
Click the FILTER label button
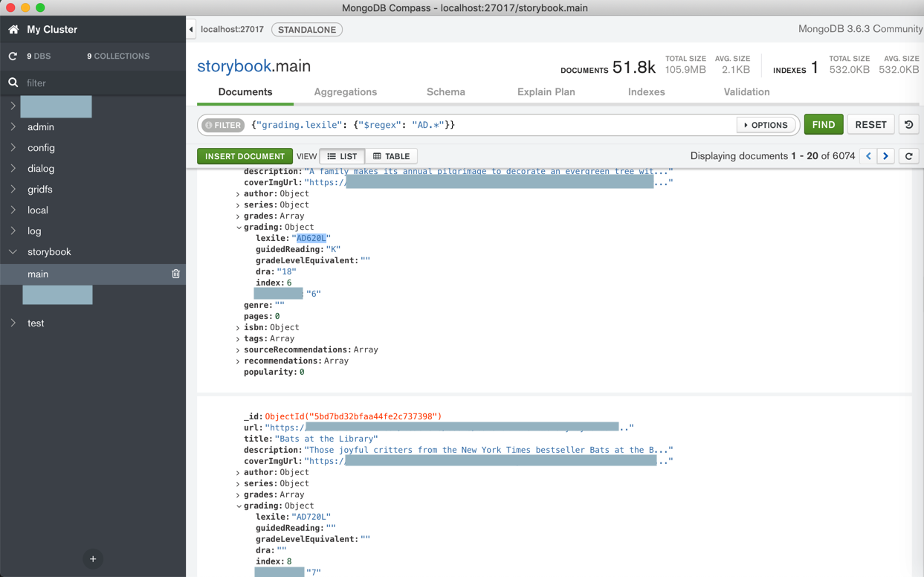click(224, 125)
